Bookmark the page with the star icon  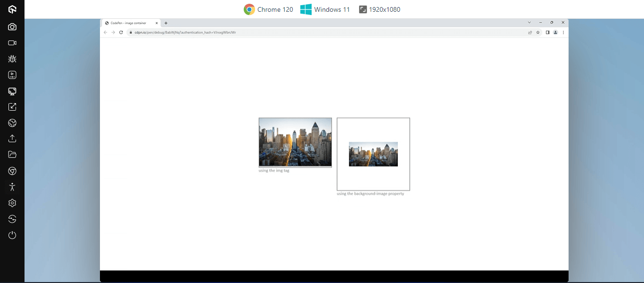(538, 32)
